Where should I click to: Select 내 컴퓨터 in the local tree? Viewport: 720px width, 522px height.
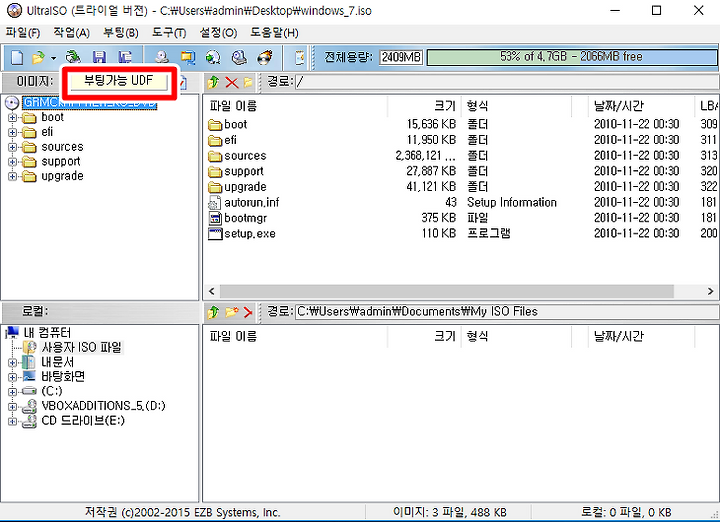[47, 332]
